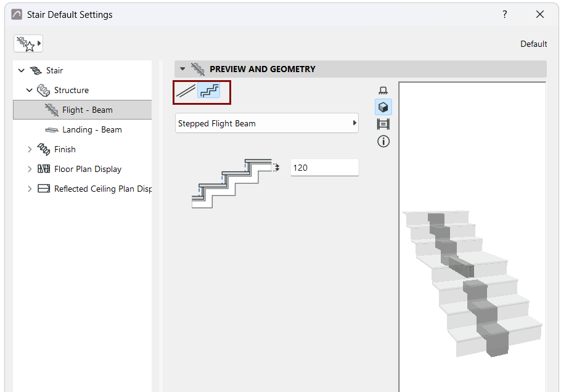
Task: Click the Default label text
Action: 533,44
